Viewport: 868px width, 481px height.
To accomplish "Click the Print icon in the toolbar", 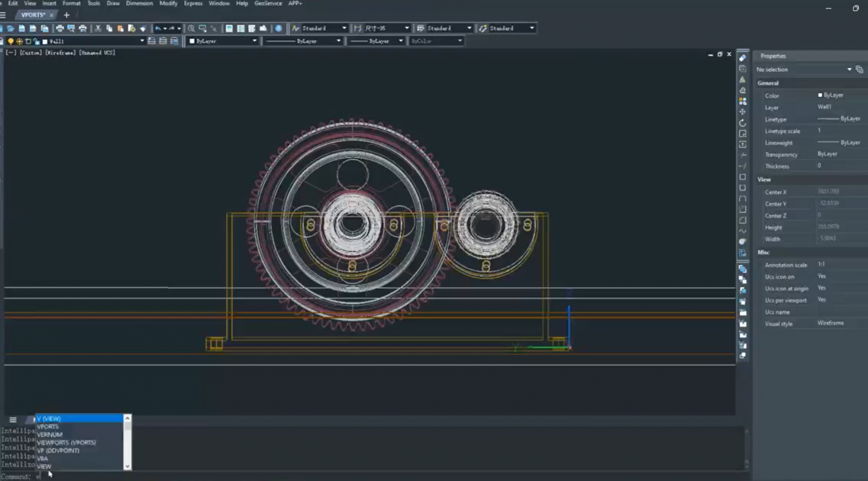I will coord(59,28).
